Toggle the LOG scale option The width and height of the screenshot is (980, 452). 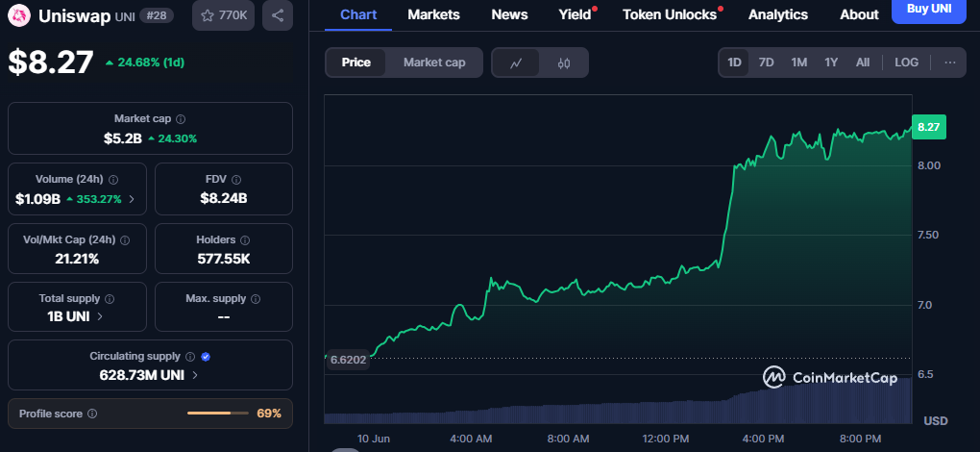[906, 63]
